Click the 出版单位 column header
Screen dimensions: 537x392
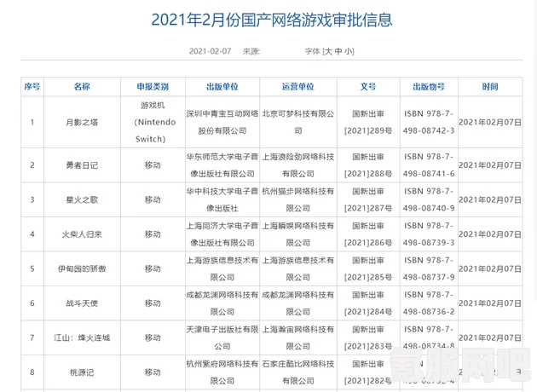(222, 87)
